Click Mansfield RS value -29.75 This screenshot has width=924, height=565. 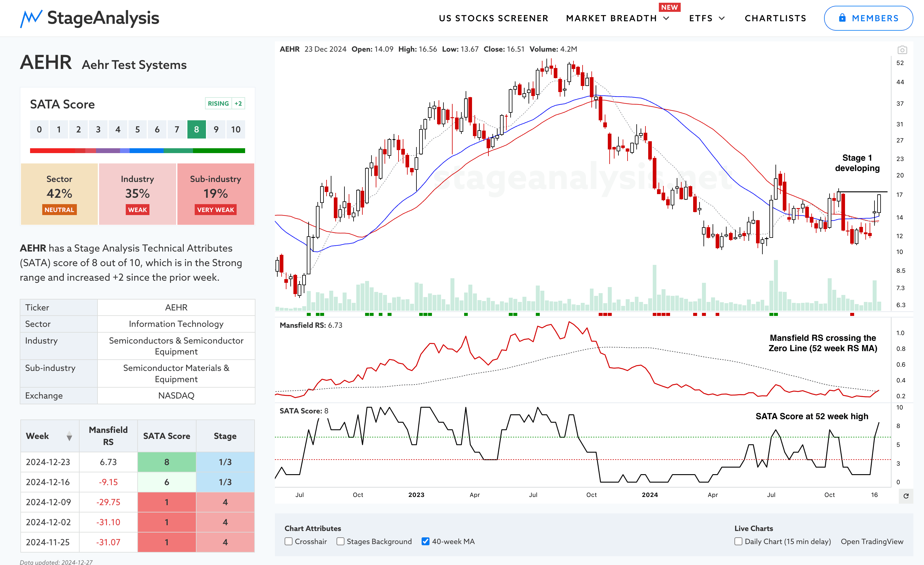108,502
